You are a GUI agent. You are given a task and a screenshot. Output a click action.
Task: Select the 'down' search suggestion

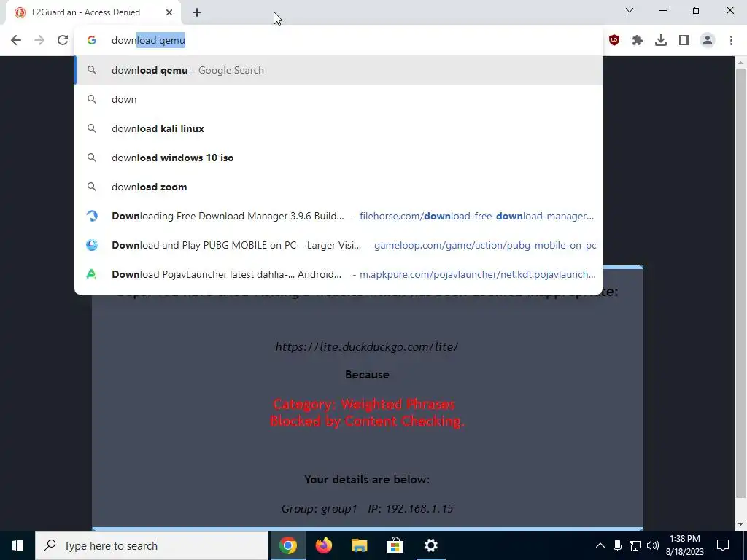(x=338, y=99)
